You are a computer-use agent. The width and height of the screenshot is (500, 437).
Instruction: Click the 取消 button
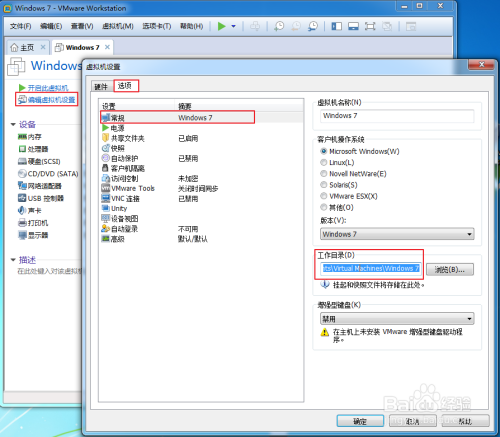point(413,421)
